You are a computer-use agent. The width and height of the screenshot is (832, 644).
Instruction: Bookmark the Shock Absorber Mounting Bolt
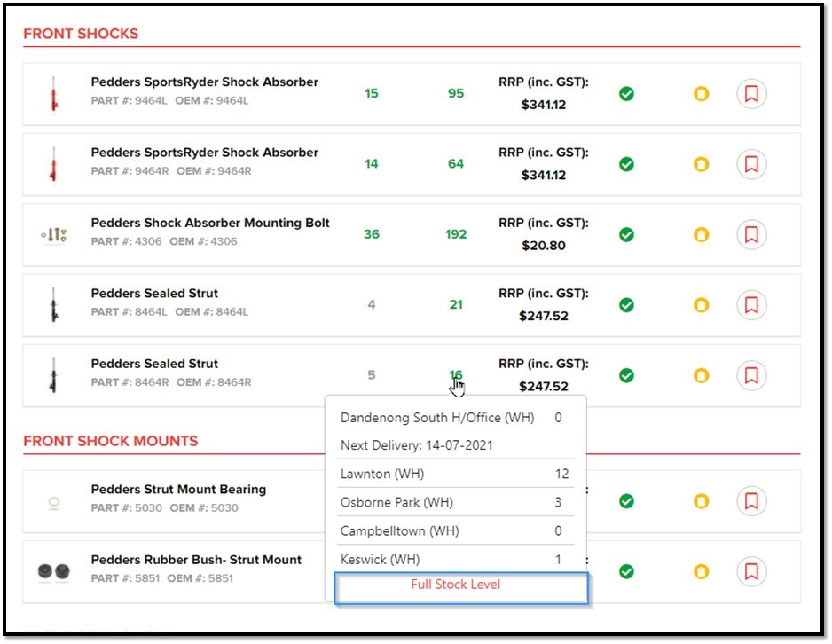pyautogui.click(x=750, y=234)
